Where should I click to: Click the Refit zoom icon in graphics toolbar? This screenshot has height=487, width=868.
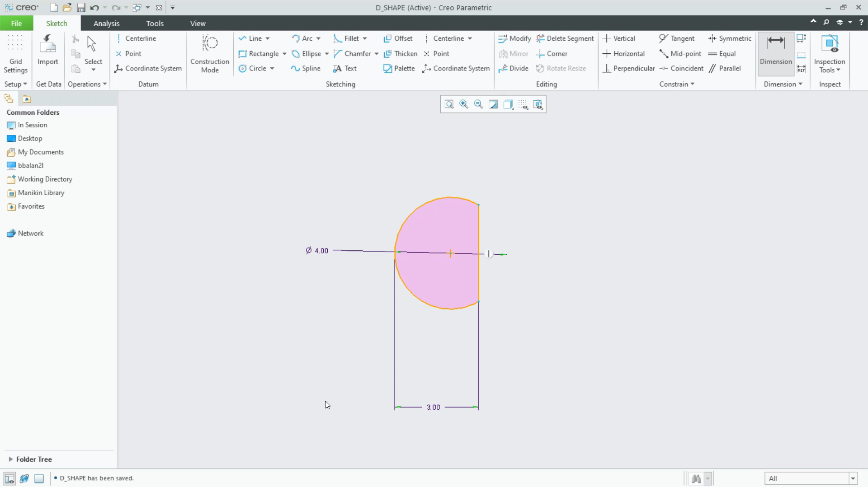click(x=449, y=104)
